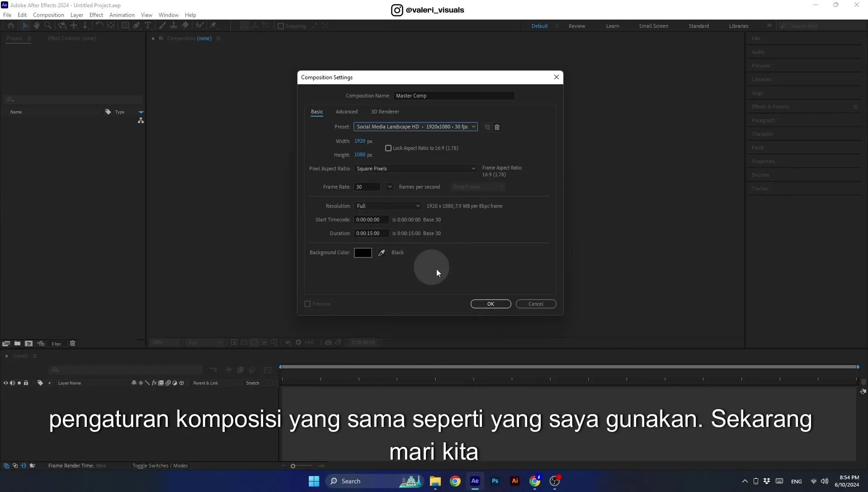Click the Cancel button
The width and height of the screenshot is (868, 492).
(536, 304)
